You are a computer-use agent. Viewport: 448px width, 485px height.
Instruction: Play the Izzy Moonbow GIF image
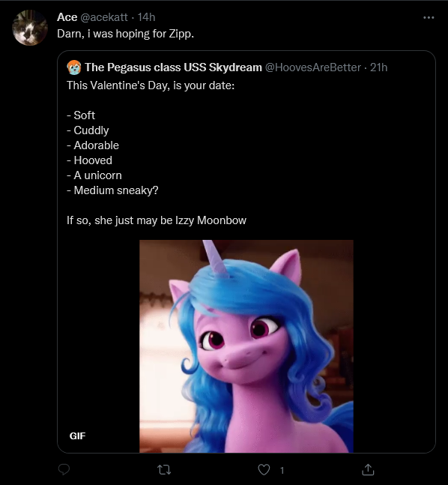[246, 346]
